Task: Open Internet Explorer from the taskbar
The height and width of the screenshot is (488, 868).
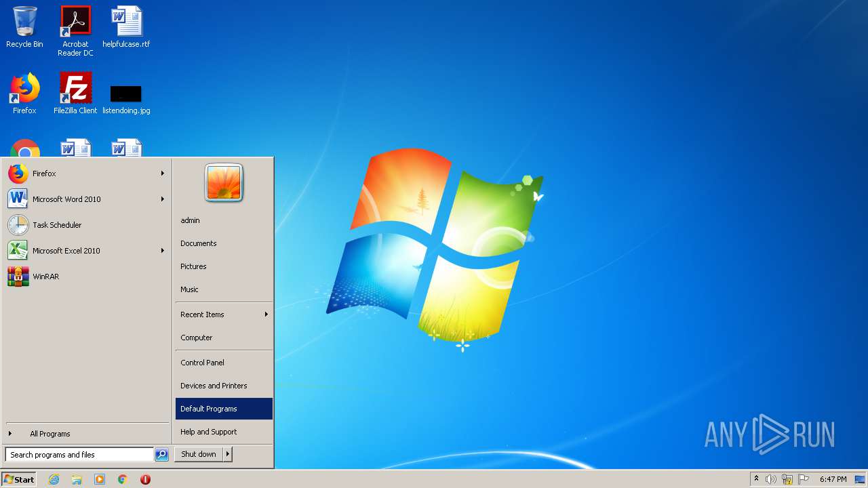Action: tap(54, 479)
